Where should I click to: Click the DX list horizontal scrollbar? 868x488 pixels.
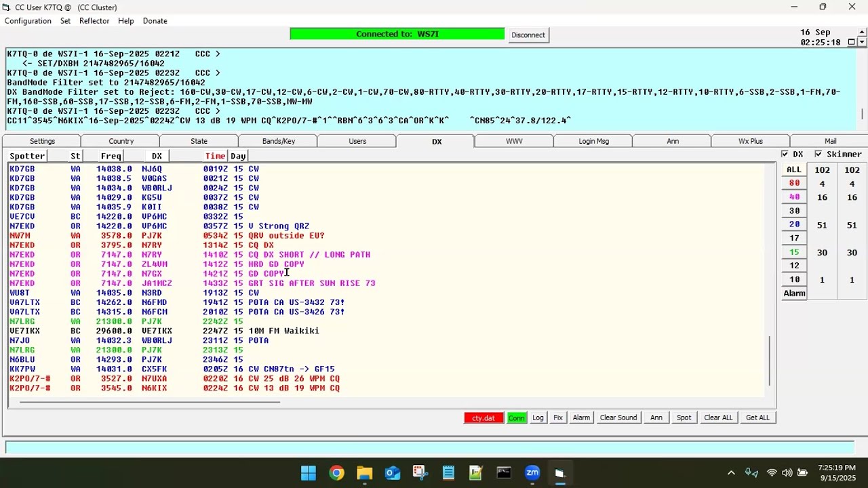[149, 402]
